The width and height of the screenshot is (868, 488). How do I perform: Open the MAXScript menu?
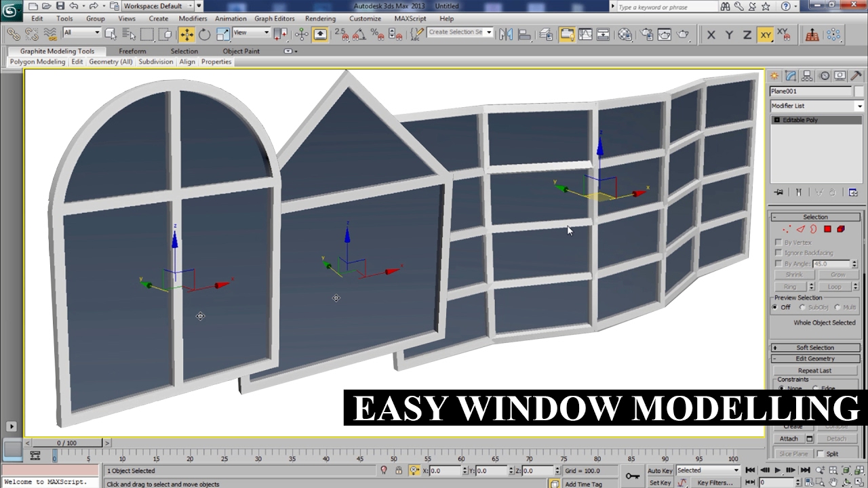pyautogui.click(x=410, y=18)
